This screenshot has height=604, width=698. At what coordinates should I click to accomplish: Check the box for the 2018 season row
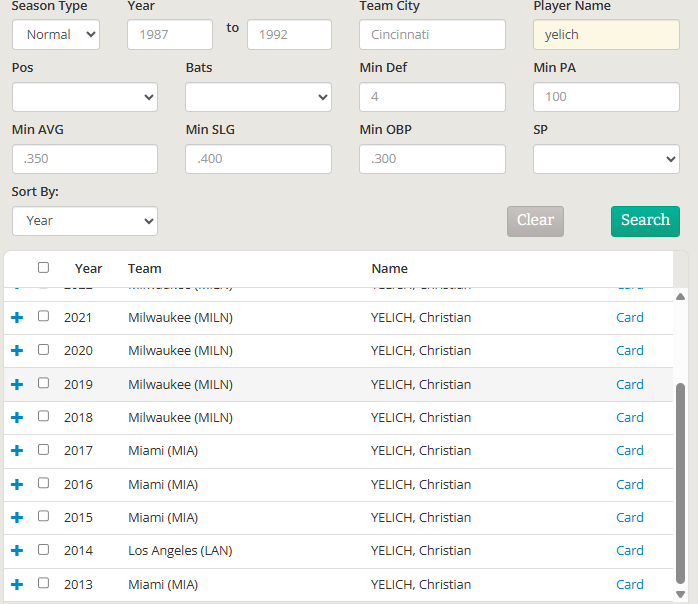coord(43,416)
